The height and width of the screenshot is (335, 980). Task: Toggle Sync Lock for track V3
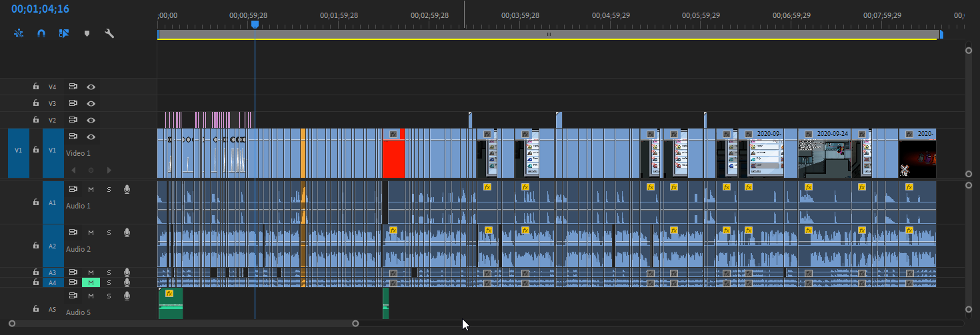click(73, 103)
